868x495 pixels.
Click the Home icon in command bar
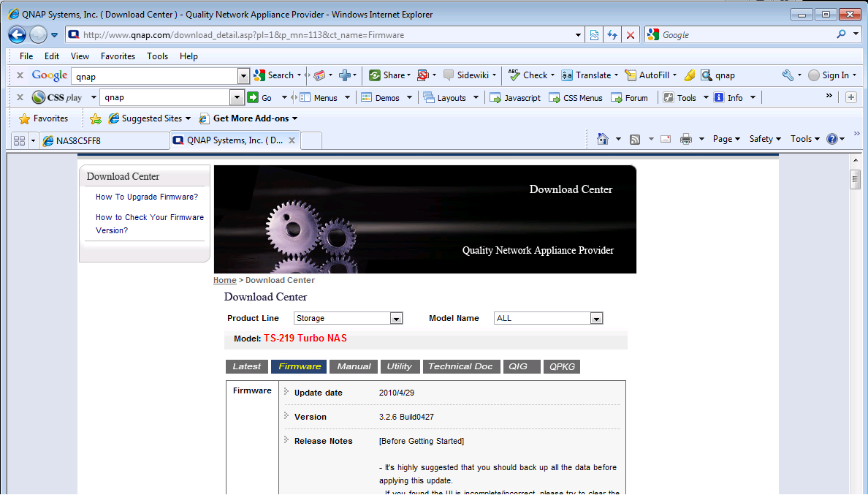603,139
